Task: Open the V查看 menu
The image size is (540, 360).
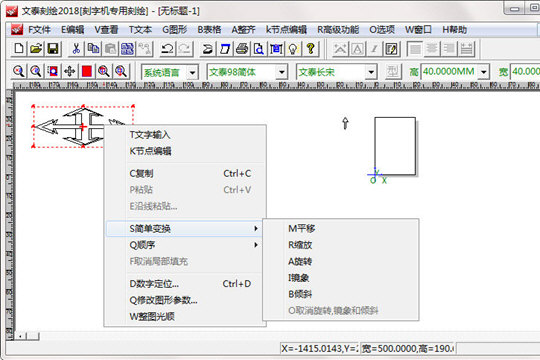Action: click(106, 30)
